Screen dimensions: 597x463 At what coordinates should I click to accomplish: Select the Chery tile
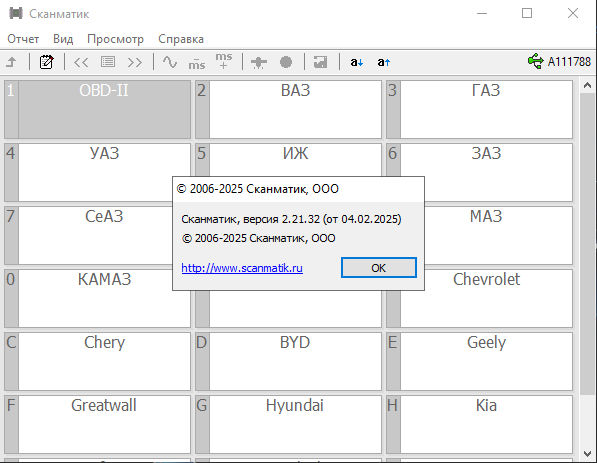[97, 361]
